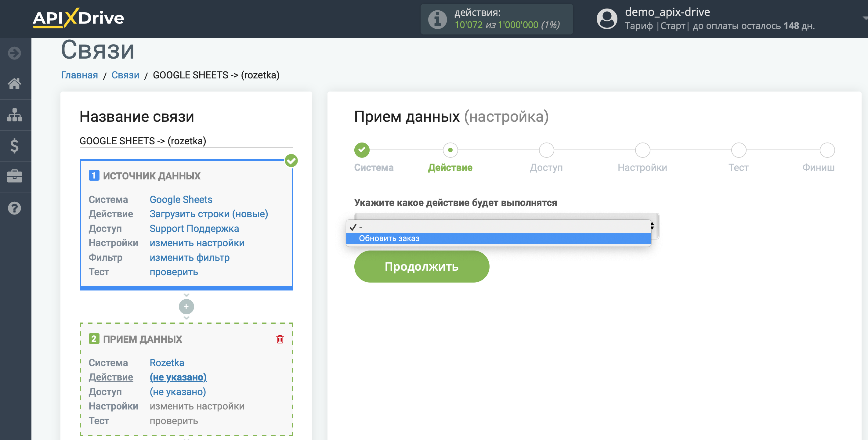
Task: Select the '-' empty option in the dropdown
Action: [498, 227]
